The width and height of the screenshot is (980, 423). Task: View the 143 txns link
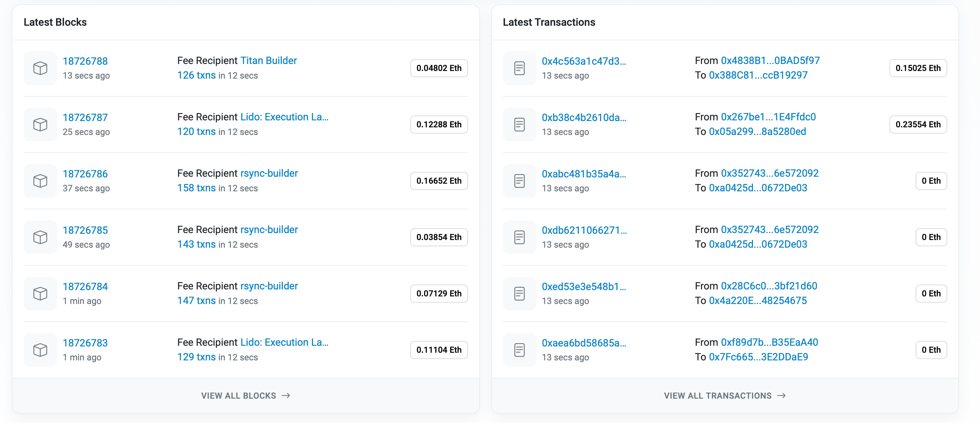[196, 244]
